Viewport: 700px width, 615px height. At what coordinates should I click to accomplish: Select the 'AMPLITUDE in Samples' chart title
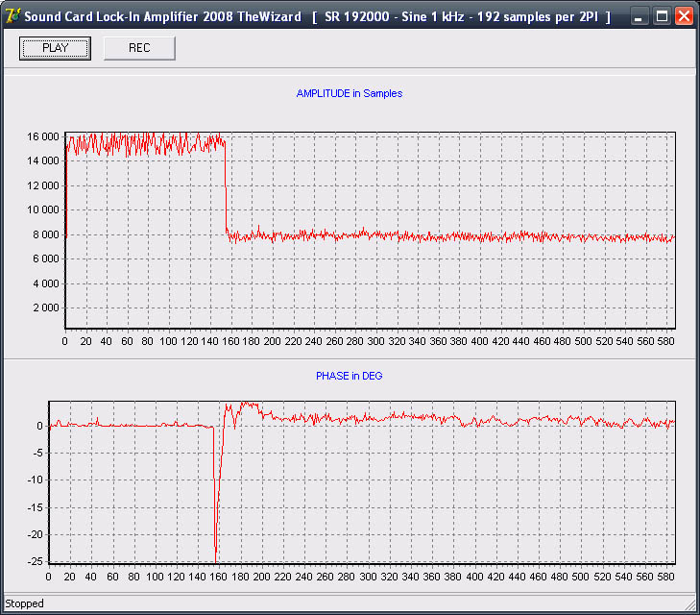pos(349,94)
